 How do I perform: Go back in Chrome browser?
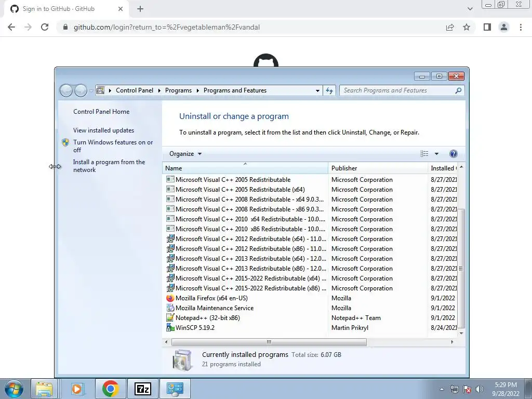point(11,27)
